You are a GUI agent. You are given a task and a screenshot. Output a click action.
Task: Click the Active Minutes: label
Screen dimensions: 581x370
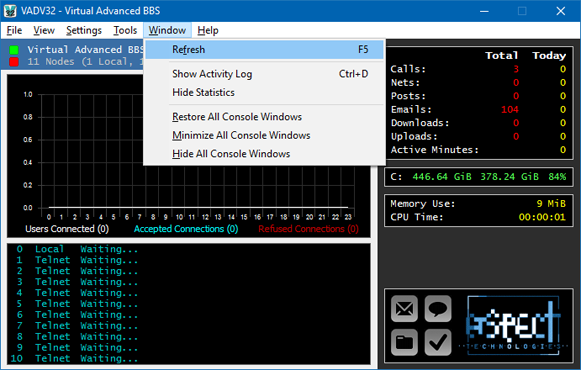435,150
